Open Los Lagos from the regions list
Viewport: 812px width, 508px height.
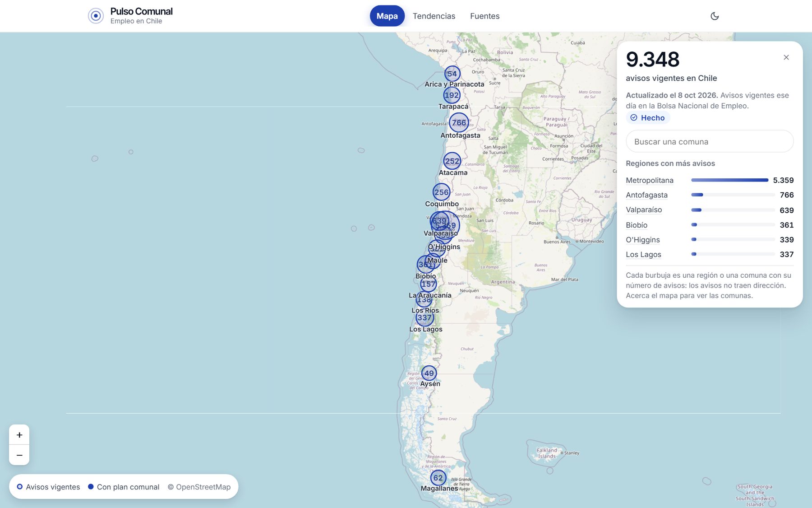pyautogui.click(x=643, y=254)
